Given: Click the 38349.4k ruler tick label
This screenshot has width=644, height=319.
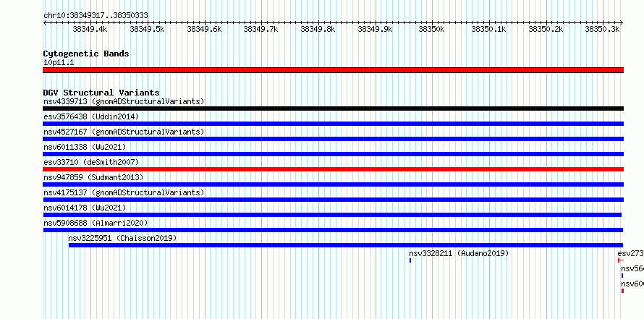Looking at the screenshot, I should (90, 29).
